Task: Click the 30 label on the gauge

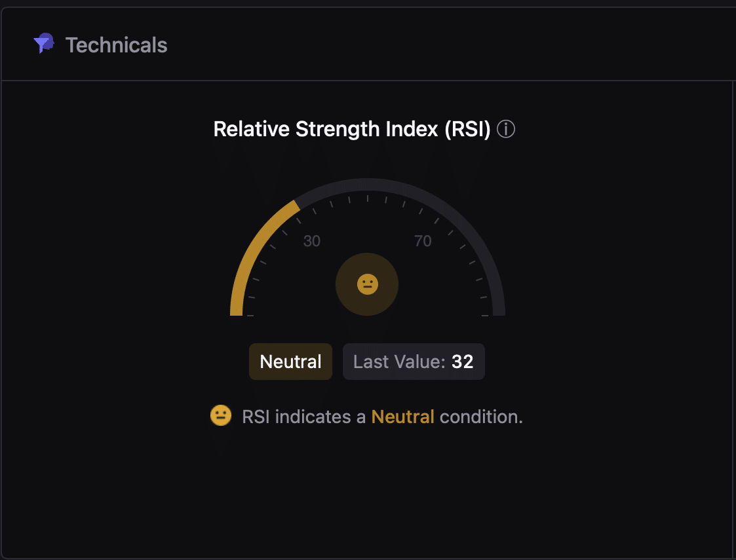Action: click(312, 241)
